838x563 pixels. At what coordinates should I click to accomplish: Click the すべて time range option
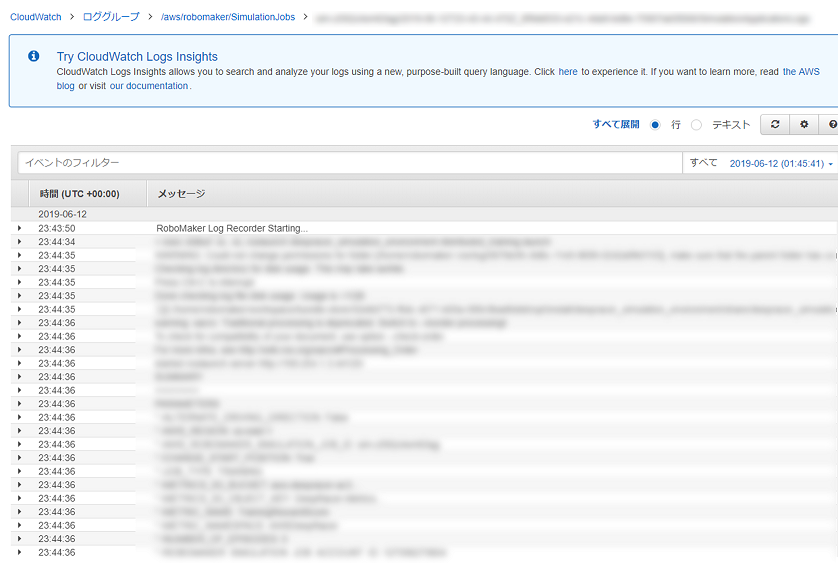[x=703, y=163]
